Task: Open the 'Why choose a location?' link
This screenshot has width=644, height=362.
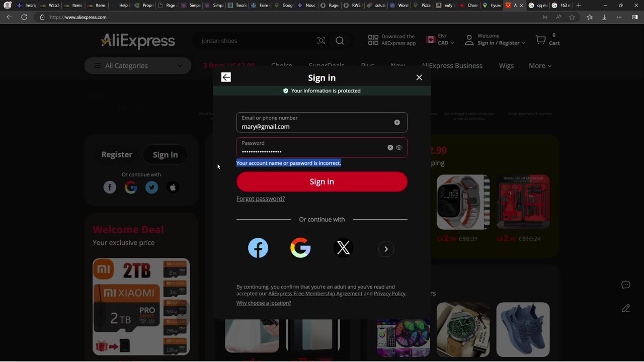Action: coord(264,303)
